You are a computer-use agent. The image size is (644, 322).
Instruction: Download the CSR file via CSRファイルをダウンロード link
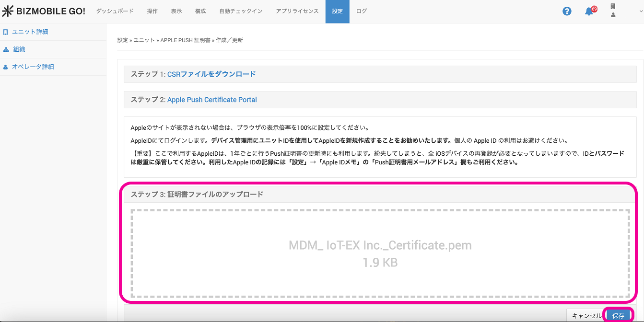click(x=211, y=74)
